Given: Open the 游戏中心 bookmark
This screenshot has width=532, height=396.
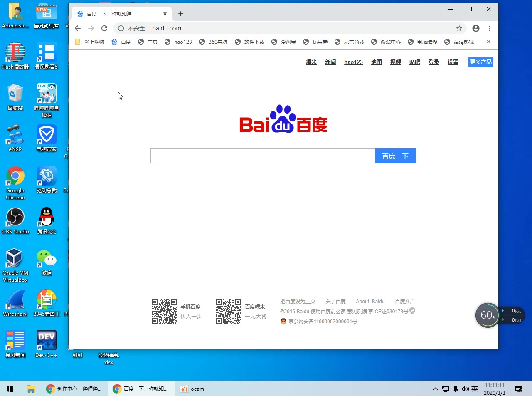Looking at the screenshot, I should [386, 42].
